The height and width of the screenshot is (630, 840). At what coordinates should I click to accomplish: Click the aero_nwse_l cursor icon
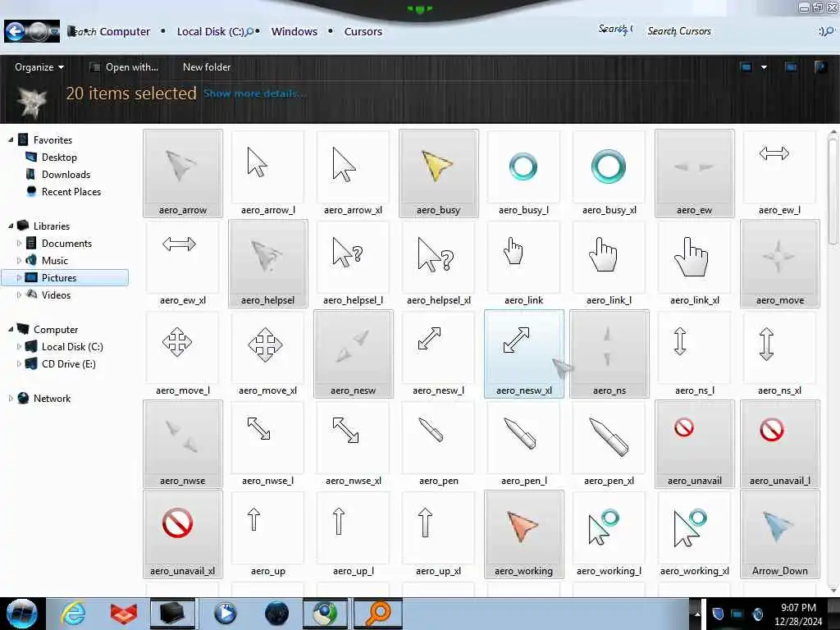click(x=268, y=444)
